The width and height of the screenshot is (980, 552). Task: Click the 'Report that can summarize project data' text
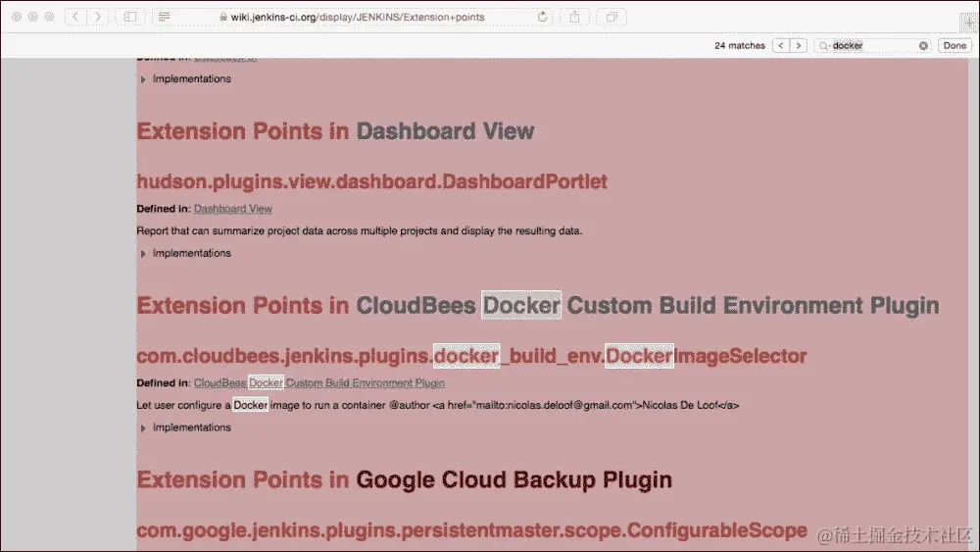tap(360, 230)
